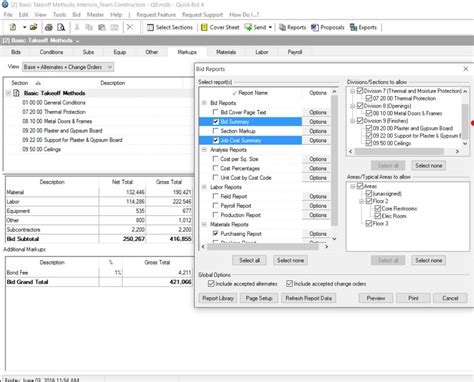Click the Send toolbar button
This screenshot has width=474, height=382.
[256, 27]
